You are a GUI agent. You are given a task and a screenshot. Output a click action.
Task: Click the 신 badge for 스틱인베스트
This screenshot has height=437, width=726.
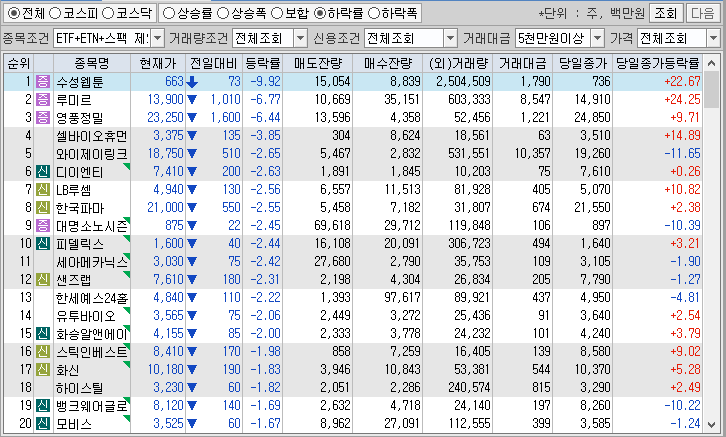[x=43, y=351]
